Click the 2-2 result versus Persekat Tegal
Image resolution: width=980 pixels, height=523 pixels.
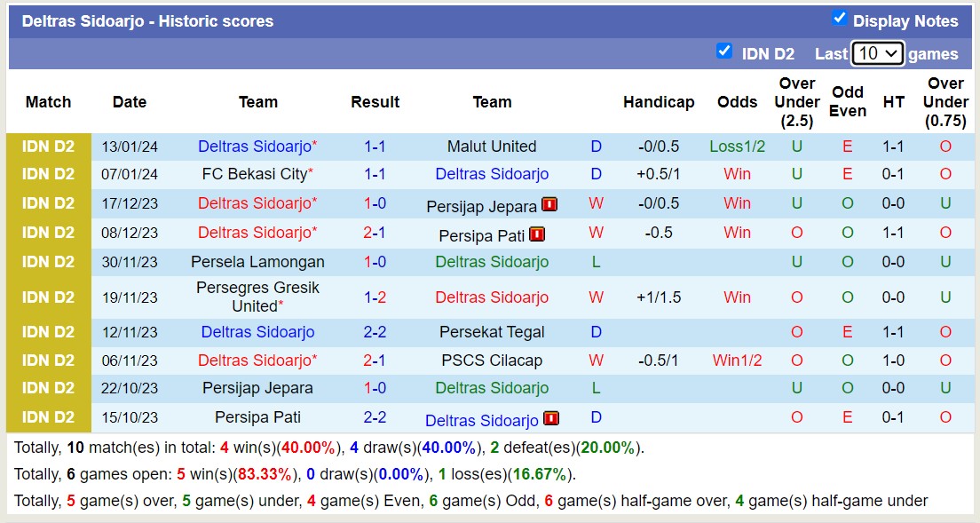coord(375,332)
